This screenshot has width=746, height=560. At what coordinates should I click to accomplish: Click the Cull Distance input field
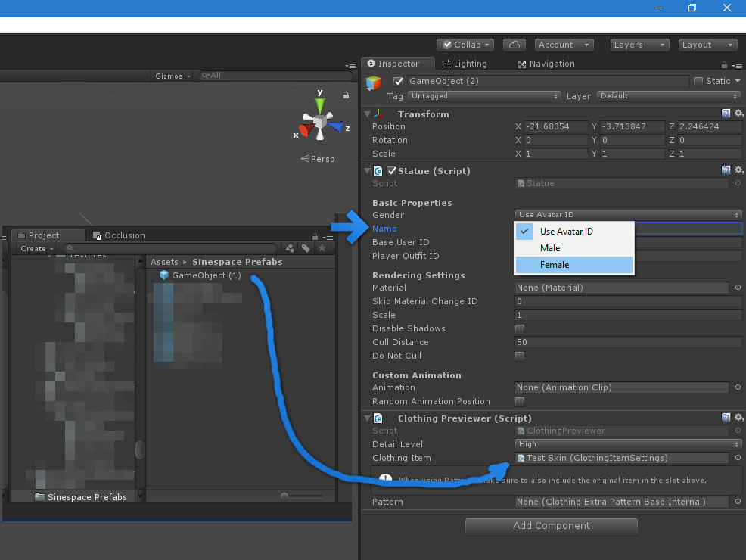[x=628, y=342]
